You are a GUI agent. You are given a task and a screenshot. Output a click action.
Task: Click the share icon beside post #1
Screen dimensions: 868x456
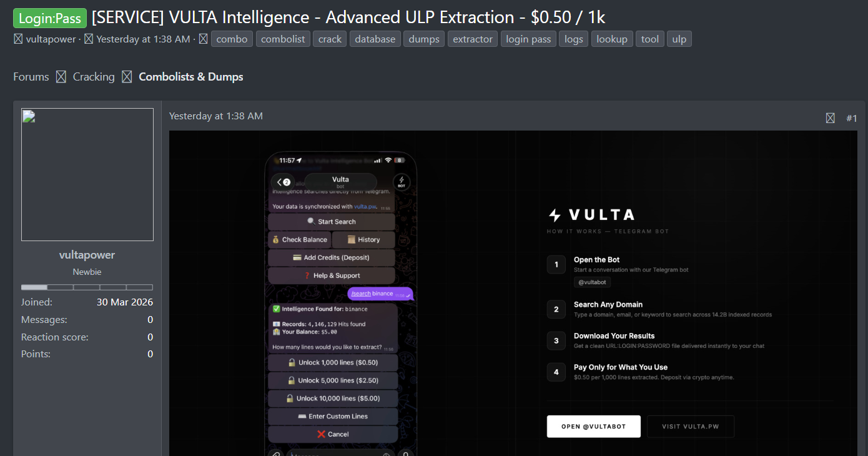(x=830, y=118)
